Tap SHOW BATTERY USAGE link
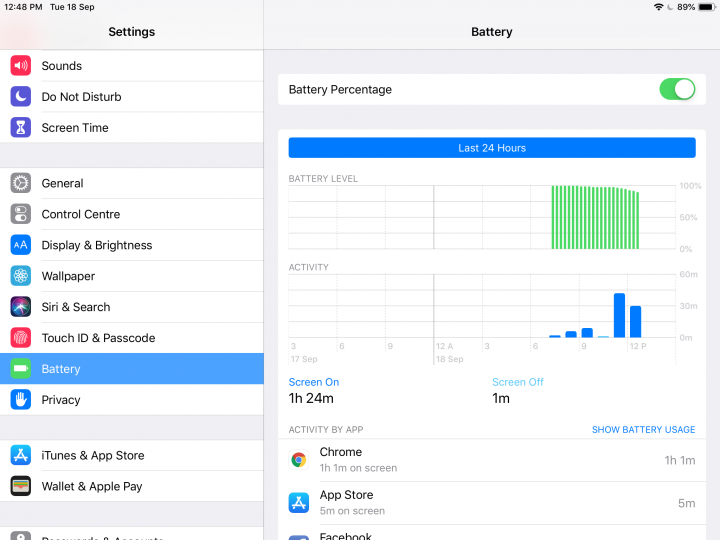720x540 pixels. click(x=643, y=430)
